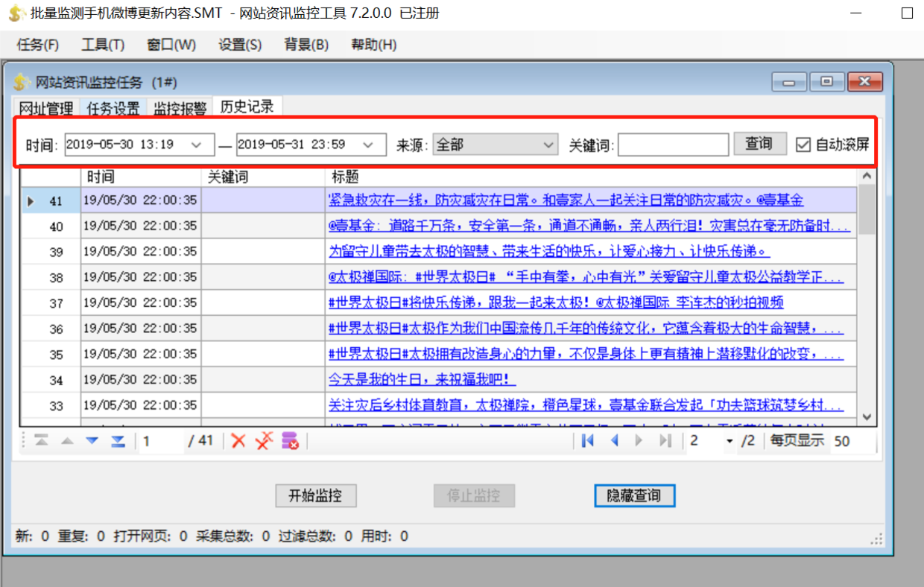Click the table scrollbar down arrow
This screenshot has width=924, height=587.
(x=866, y=418)
